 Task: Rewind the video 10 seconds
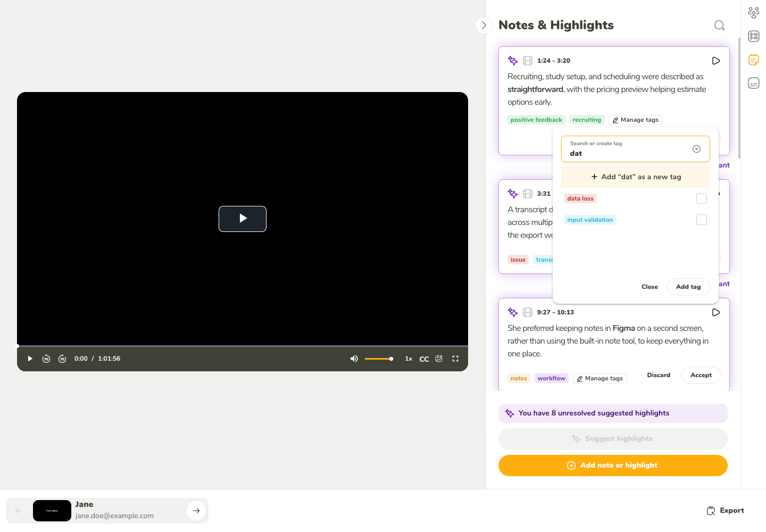[46, 359]
